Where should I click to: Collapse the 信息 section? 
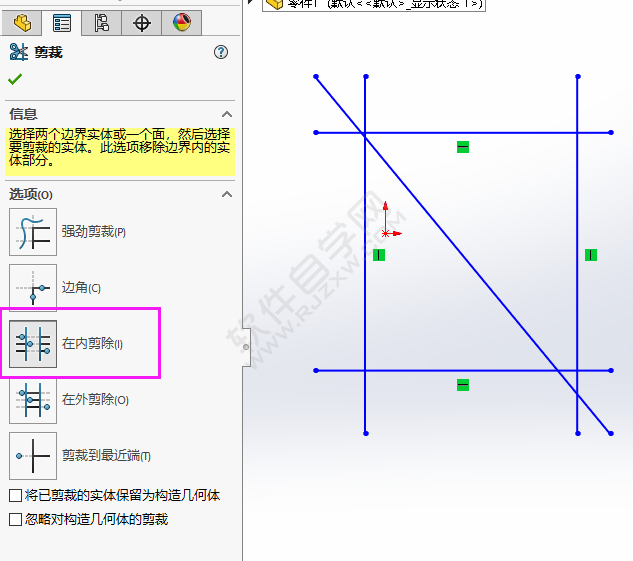tap(227, 114)
